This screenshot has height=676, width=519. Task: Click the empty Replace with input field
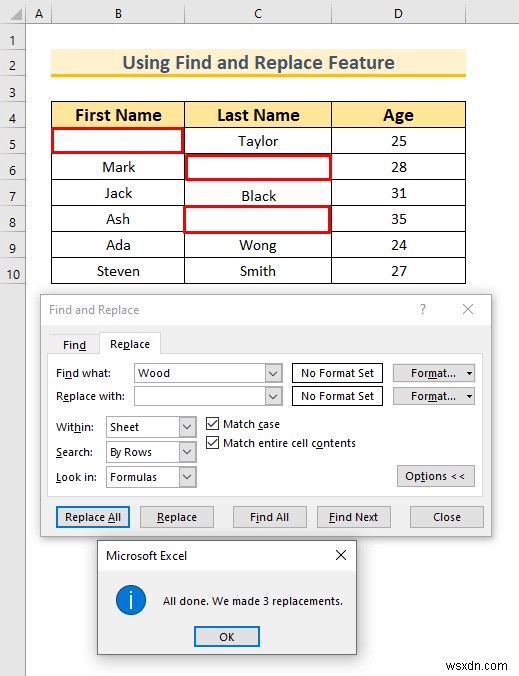point(200,396)
